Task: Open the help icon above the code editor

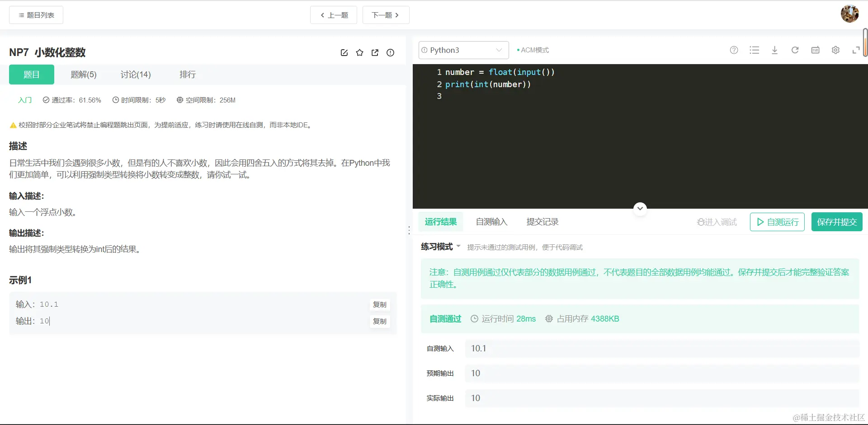Action: point(734,50)
